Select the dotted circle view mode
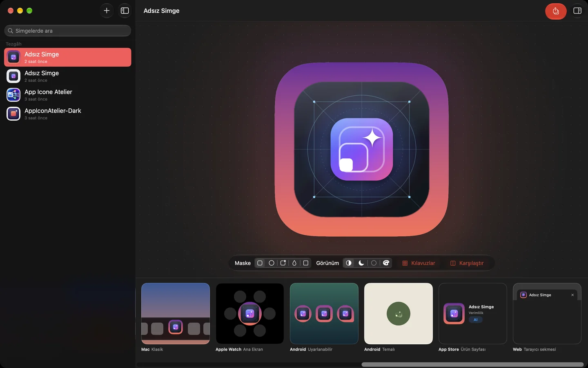588x368 pixels. coord(374,263)
